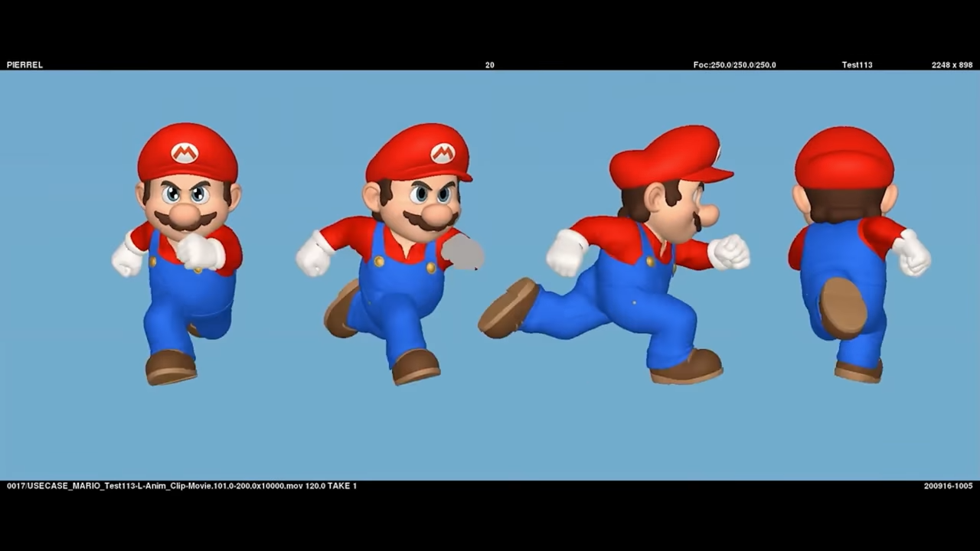Click the front-facing Mario's mustache
Screen dimensions: 980x551
click(x=185, y=221)
